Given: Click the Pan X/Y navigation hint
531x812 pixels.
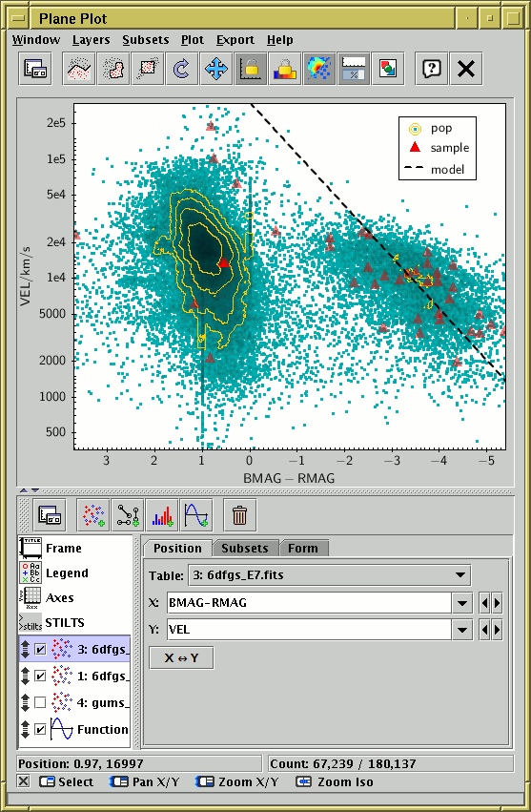Looking at the screenshot, I should (x=144, y=781).
